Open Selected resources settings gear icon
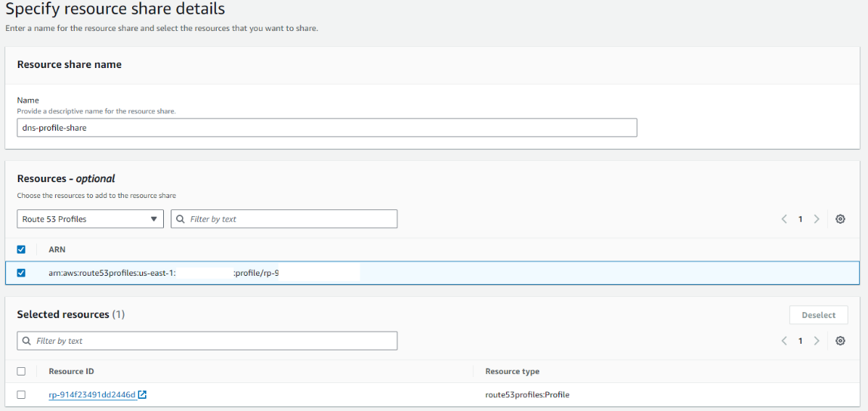Image resolution: width=868 pixels, height=411 pixels. tap(840, 341)
